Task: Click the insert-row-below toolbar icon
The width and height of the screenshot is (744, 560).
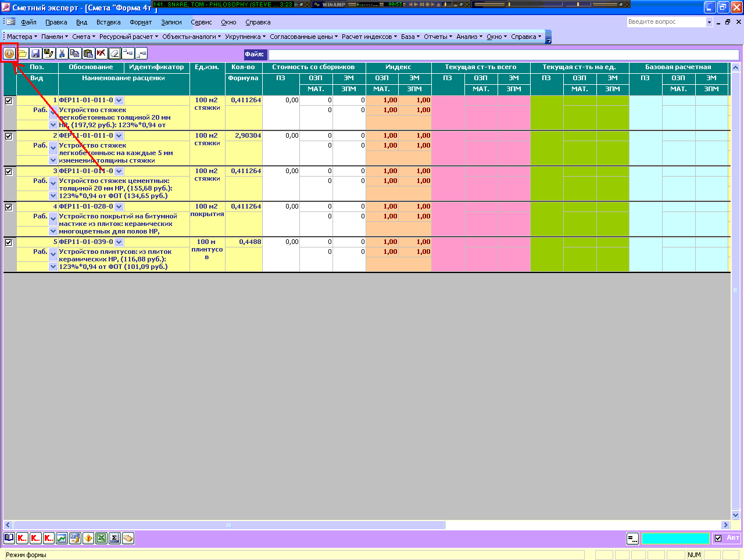Action: click(141, 53)
